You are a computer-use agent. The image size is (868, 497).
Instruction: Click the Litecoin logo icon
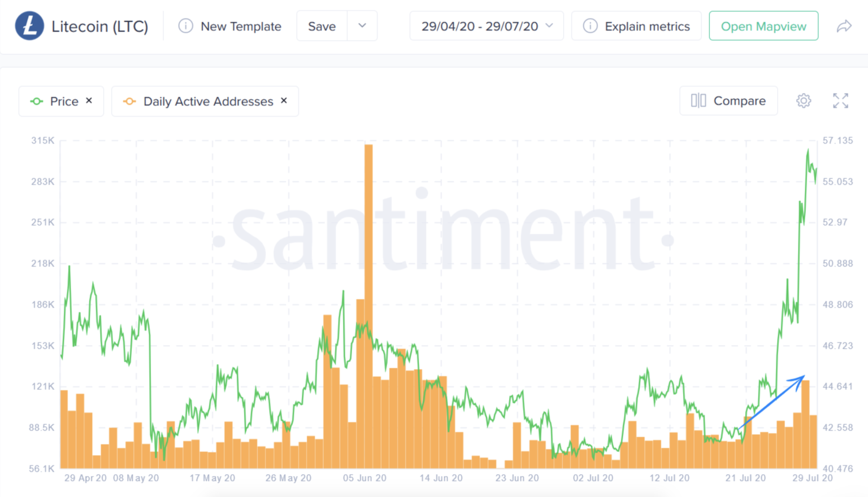(29, 26)
